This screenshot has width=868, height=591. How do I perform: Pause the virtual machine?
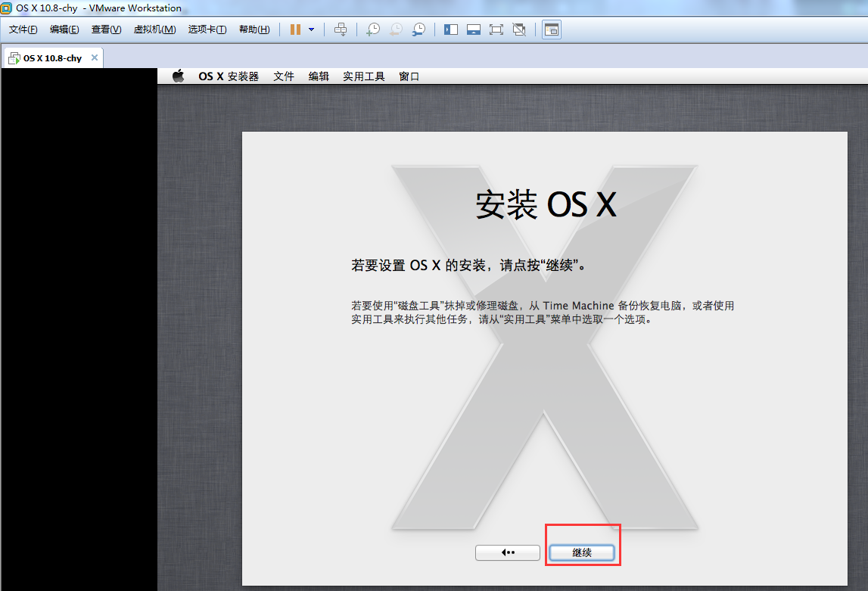(x=295, y=30)
